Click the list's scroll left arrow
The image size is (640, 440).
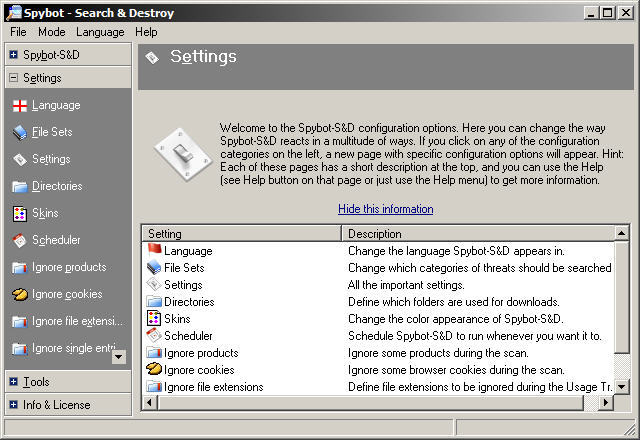[x=149, y=402]
